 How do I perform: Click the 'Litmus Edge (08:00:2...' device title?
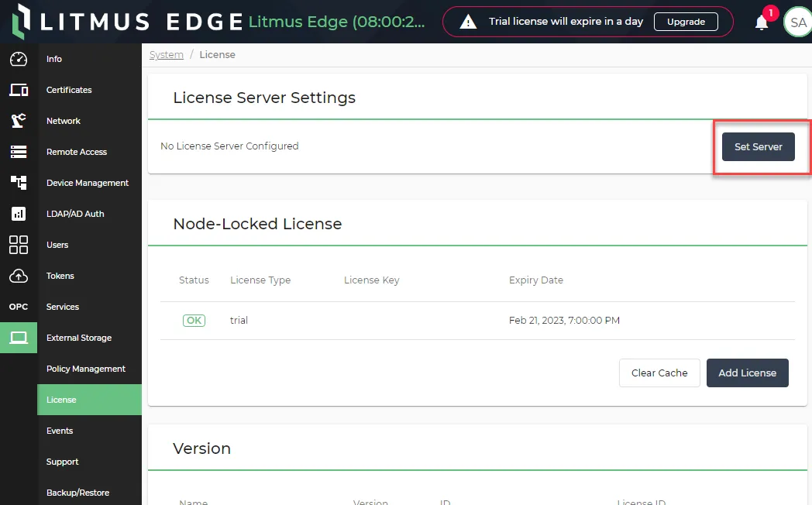(x=336, y=22)
